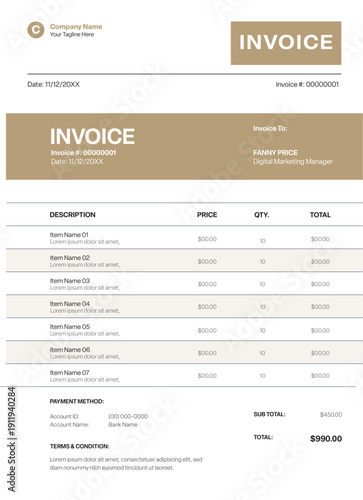Click the 'Your Tagline Here' text
The image size is (363, 500).
tap(72, 34)
